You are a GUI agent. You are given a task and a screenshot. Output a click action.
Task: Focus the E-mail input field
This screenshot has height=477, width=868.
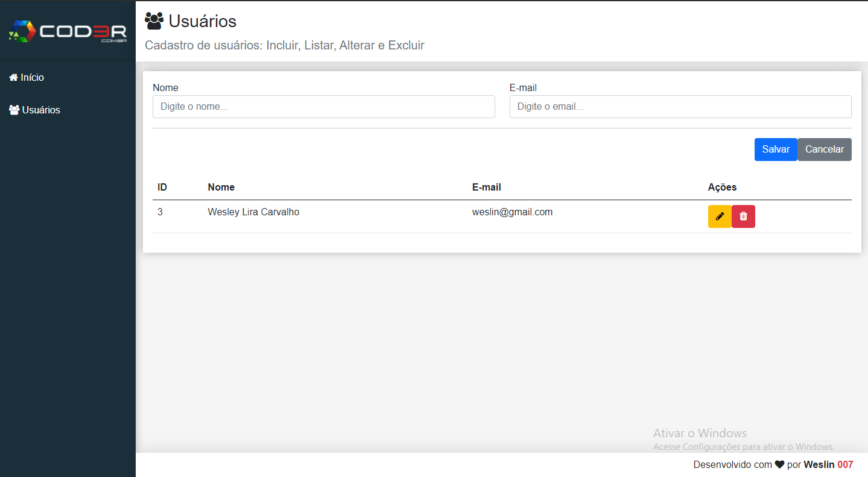pyautogui.click(x=680, y=107)
